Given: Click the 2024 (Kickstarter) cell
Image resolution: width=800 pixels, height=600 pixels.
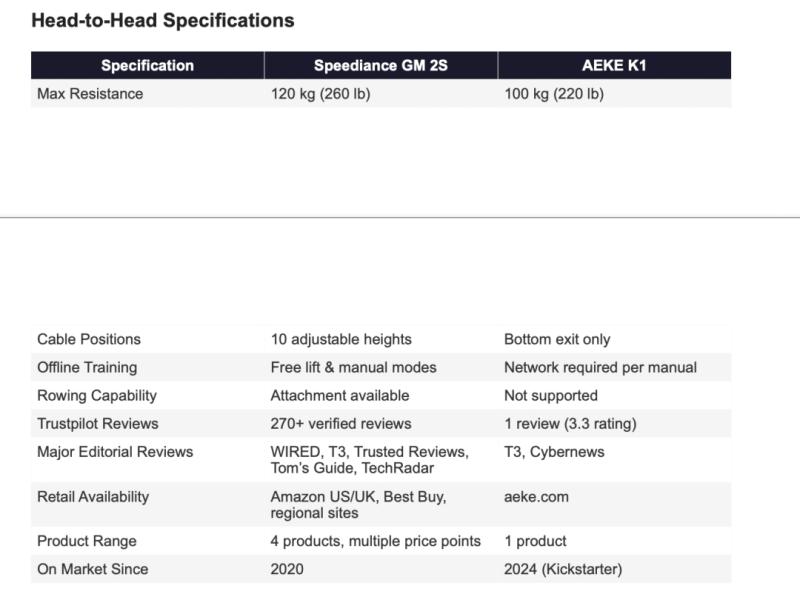Looking at the screenshot, I should (563, 569).
